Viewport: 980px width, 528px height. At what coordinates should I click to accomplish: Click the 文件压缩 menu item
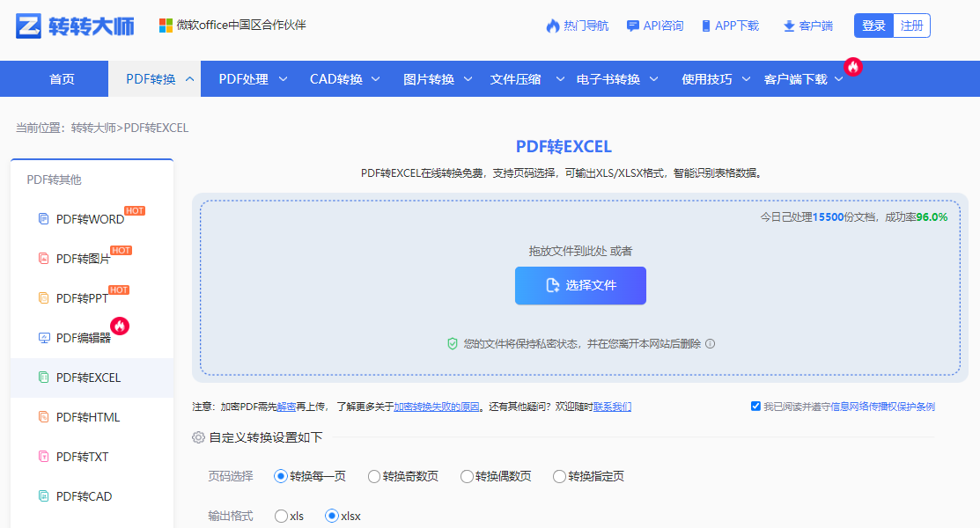[x=516, y=79]
